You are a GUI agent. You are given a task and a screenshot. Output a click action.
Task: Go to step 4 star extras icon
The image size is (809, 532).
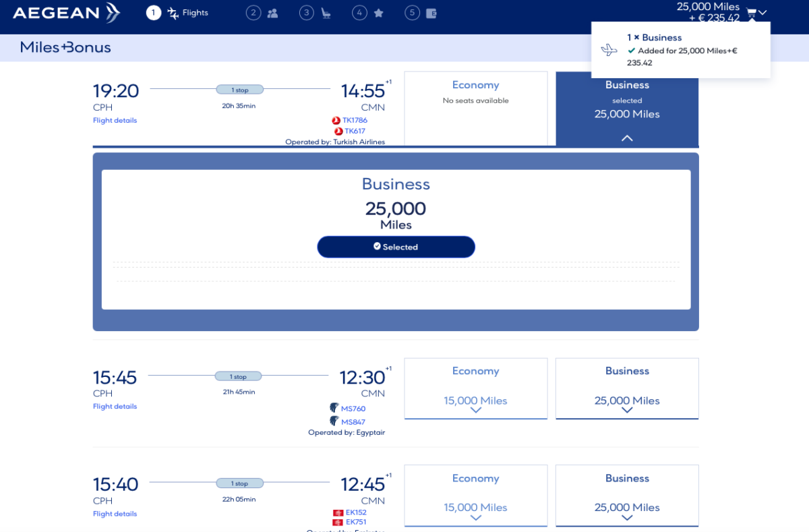point(379,13)
